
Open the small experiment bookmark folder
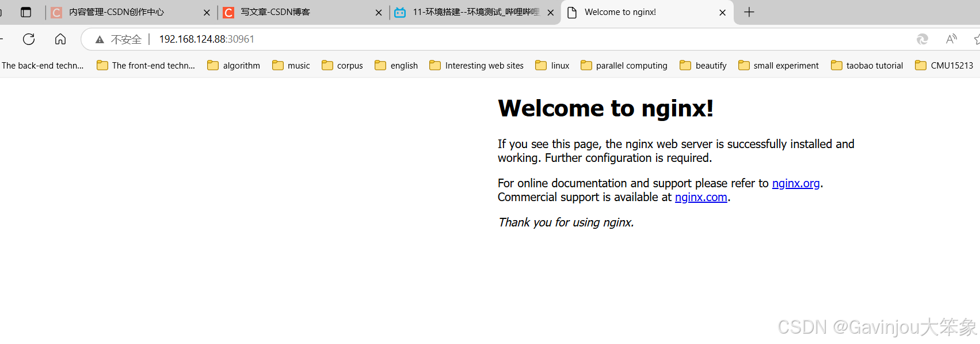[x=779, y=66]
